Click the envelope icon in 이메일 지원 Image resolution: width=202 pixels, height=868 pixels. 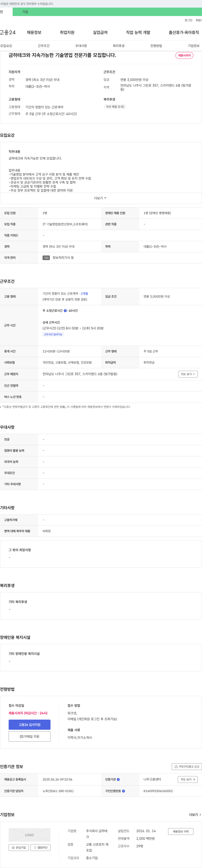click(21, 736)
